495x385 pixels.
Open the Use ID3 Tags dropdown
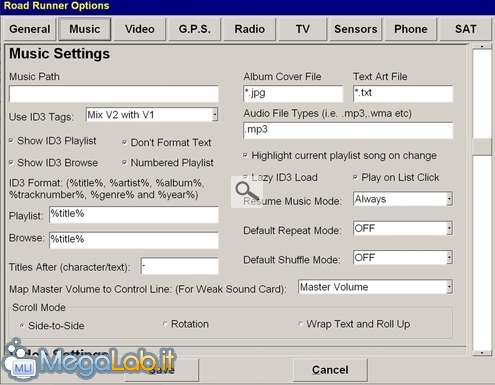point(215,115)
